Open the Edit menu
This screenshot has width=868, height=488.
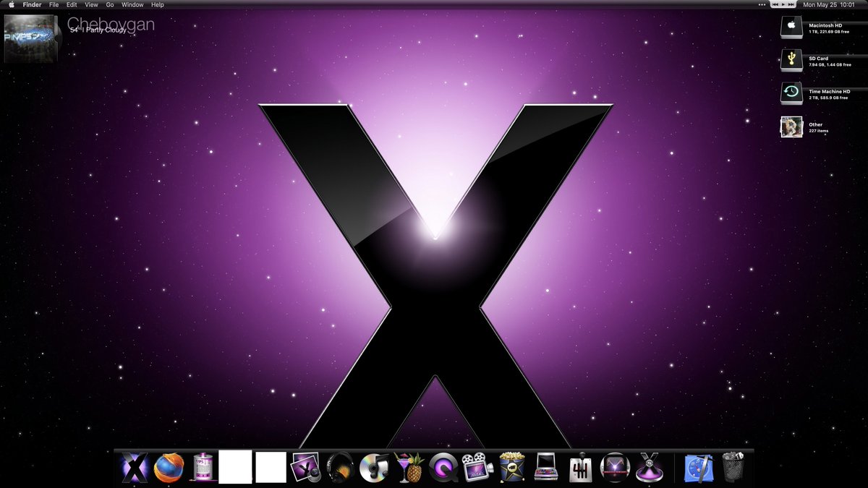[x=72, y=4]
